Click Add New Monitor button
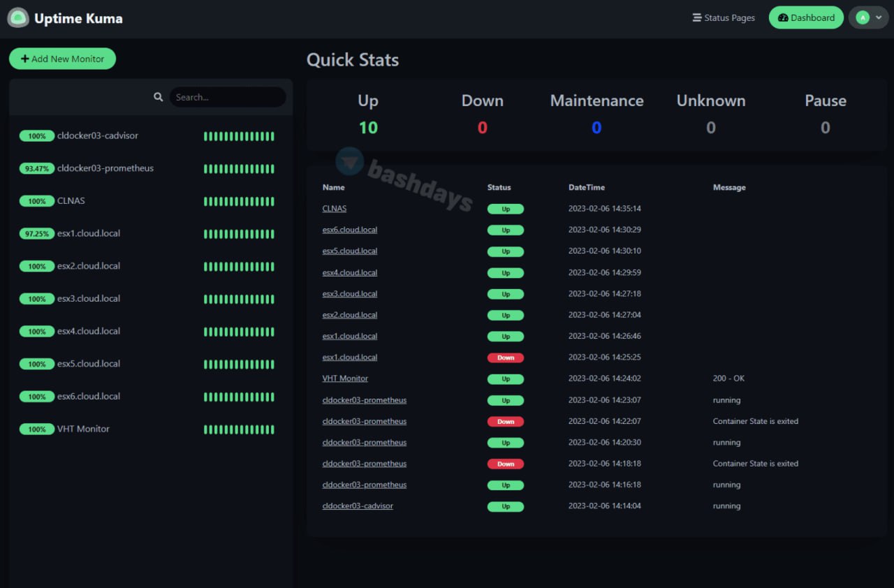This screenshot has height=588, width=894. tap(62, 59)
